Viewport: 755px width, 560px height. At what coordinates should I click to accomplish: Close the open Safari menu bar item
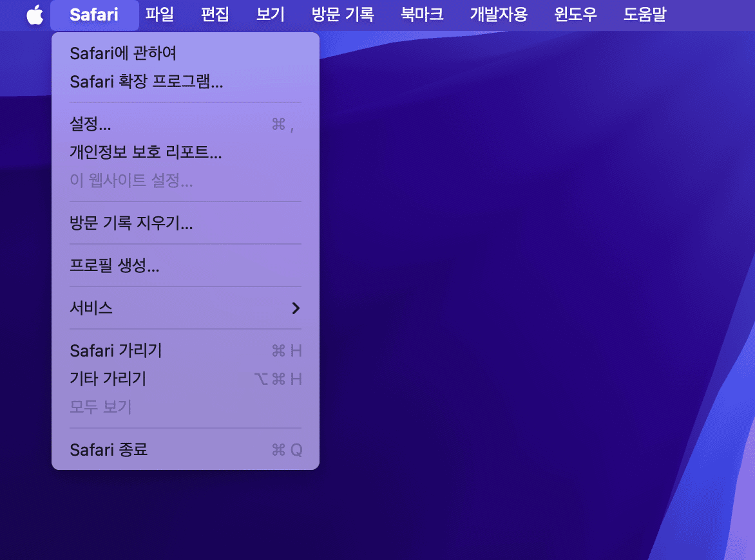tap(94, 15)
